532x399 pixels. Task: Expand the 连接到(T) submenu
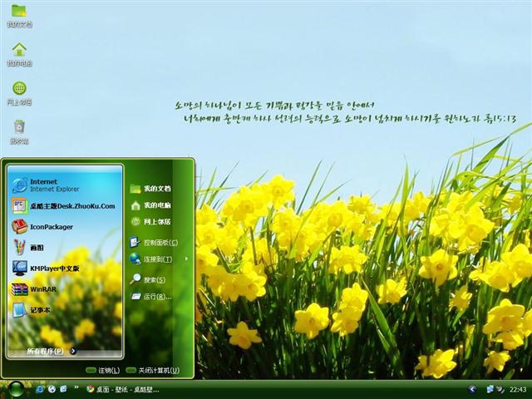point(159,259)
